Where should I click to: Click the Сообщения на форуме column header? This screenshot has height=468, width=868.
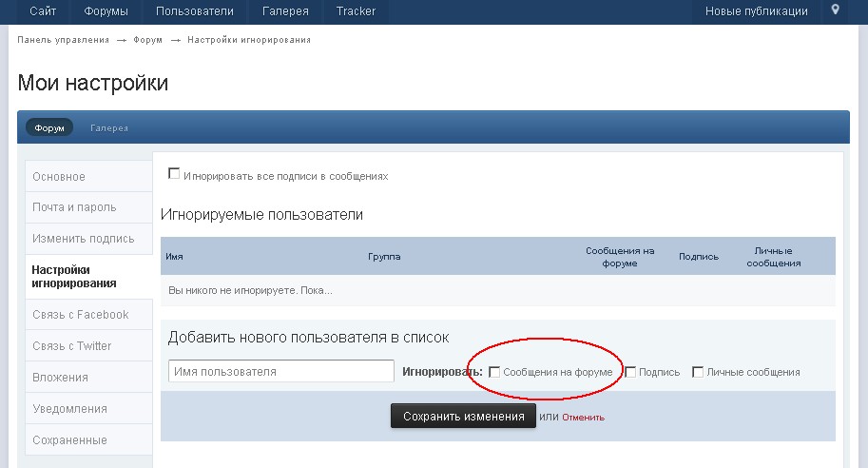(x=620, y=257)
